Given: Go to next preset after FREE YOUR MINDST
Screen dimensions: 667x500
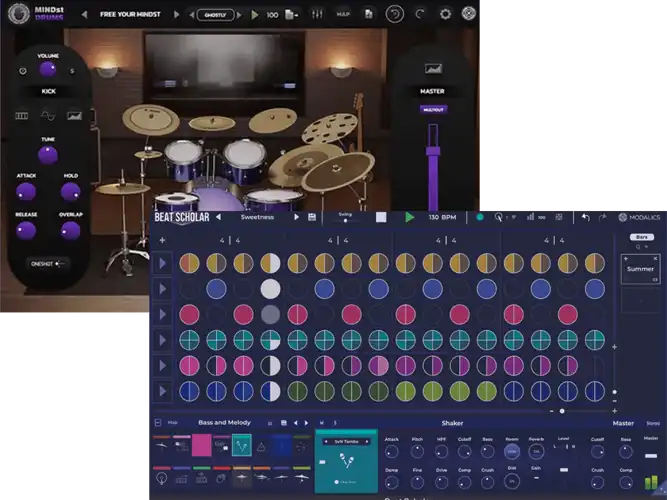Looking at the screenshot, I should coord(176,14).
